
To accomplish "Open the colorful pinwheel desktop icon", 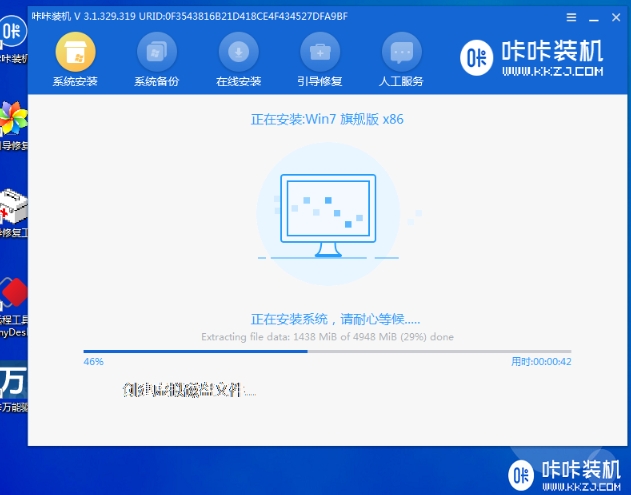I will click(13, 125).
